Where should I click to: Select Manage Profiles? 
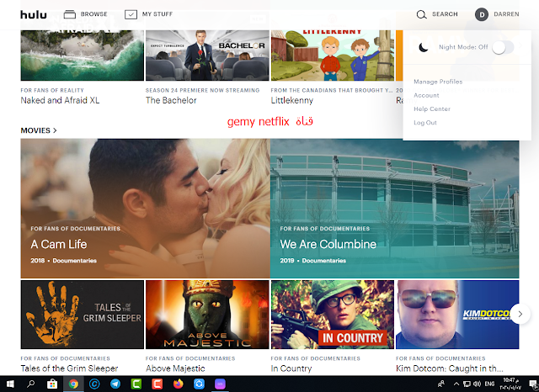coord(438,82)
